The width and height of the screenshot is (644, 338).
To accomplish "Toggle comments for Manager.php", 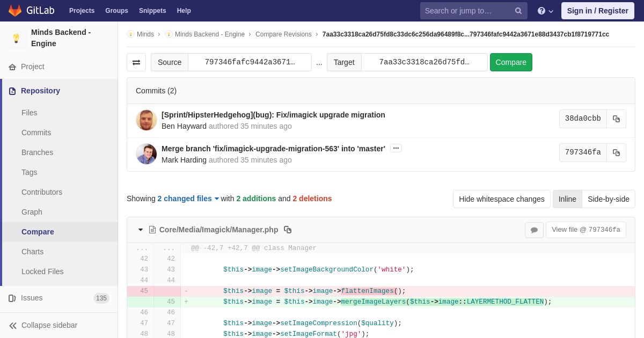I will tap(534, 230).
